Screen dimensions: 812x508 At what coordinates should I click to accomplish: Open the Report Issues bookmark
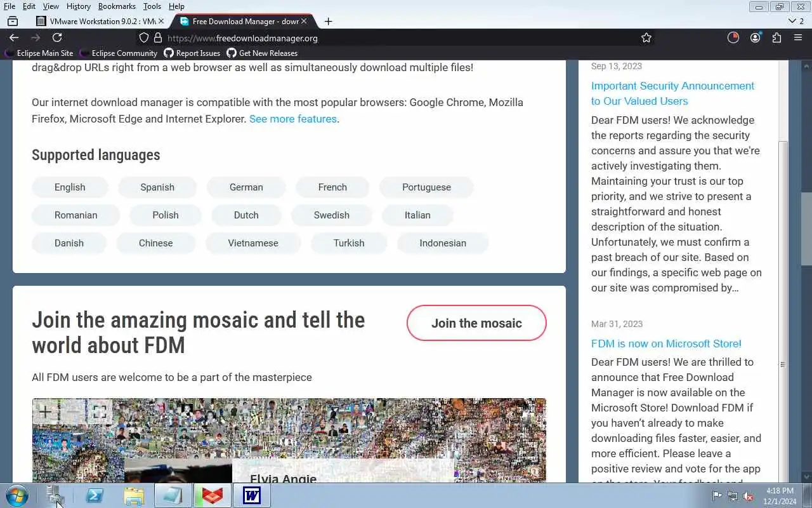192,53
